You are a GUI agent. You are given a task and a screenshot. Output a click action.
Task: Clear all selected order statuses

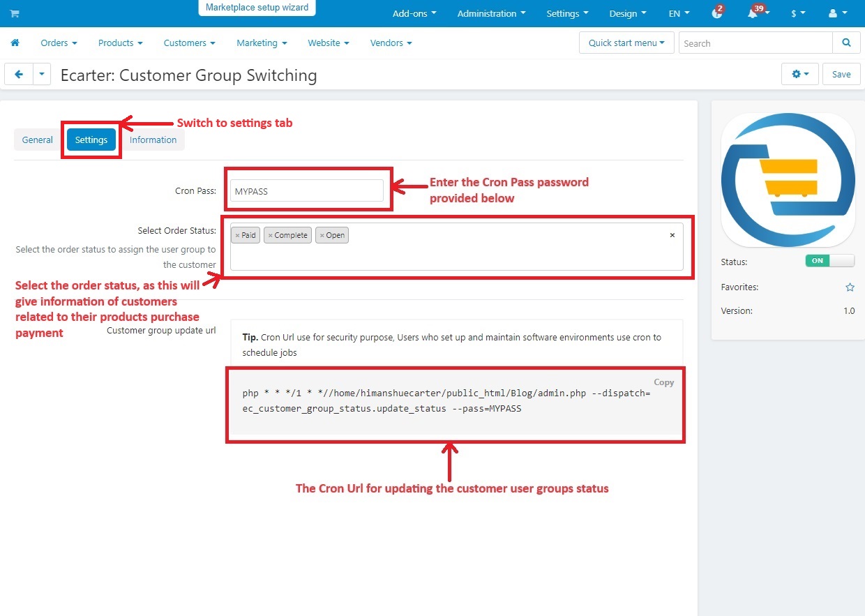[672, 235]
